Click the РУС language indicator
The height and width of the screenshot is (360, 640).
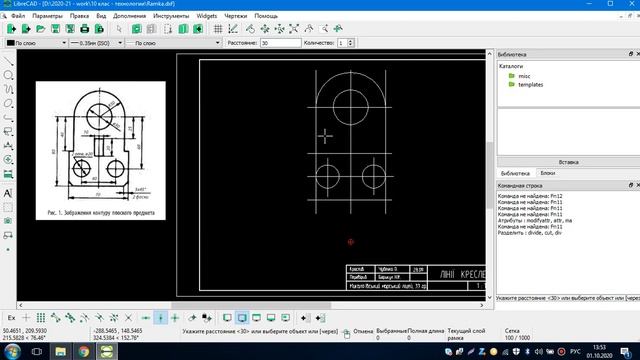coord(575,351)
